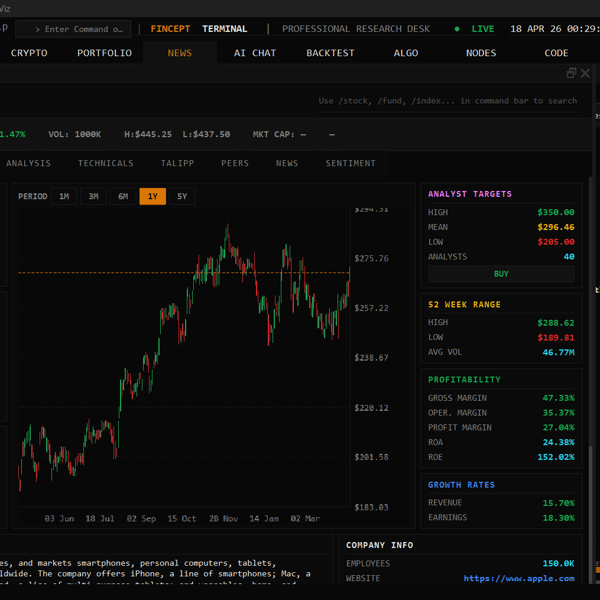This screenshot has height=600, width=600.
Task: Click the restore panel icon
Action: click(x=571, y=73)
